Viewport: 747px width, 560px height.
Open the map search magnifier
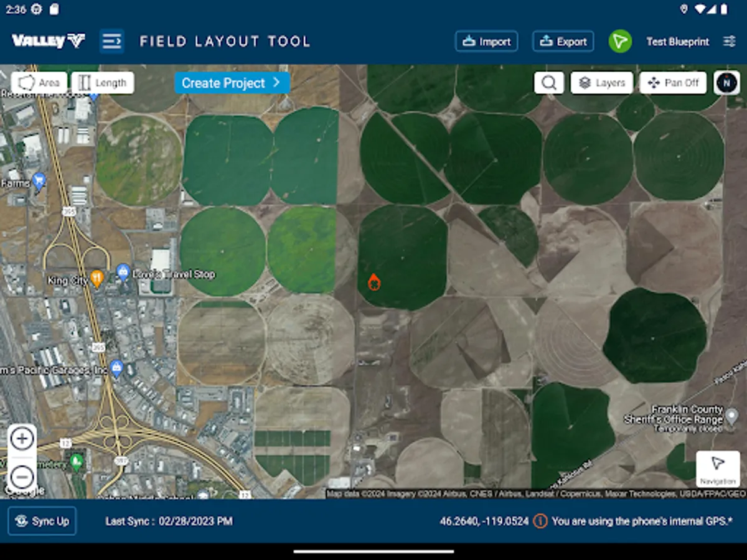tap(548, 82)
